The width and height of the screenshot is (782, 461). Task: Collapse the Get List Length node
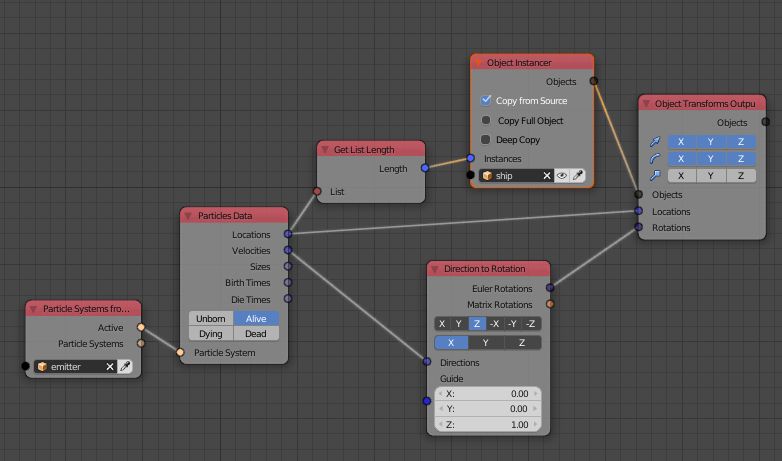[325, 150]
